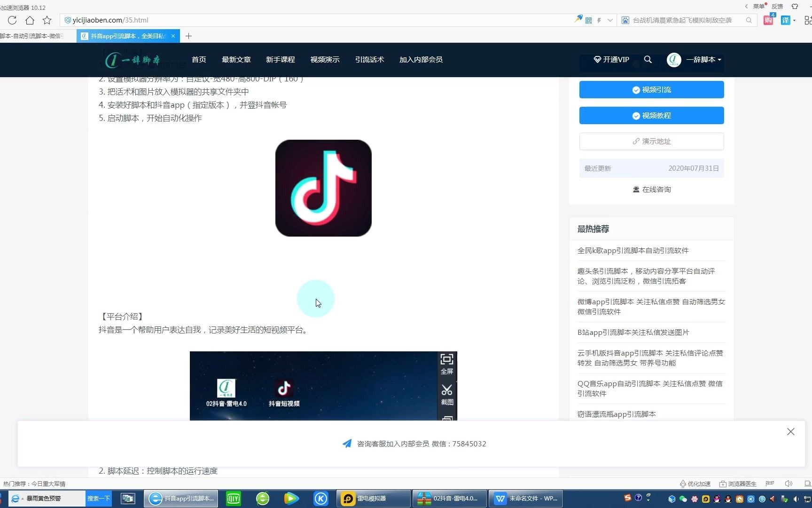
Task: Open B站app引流脚本 recommended article
Action: click(633, 333)
